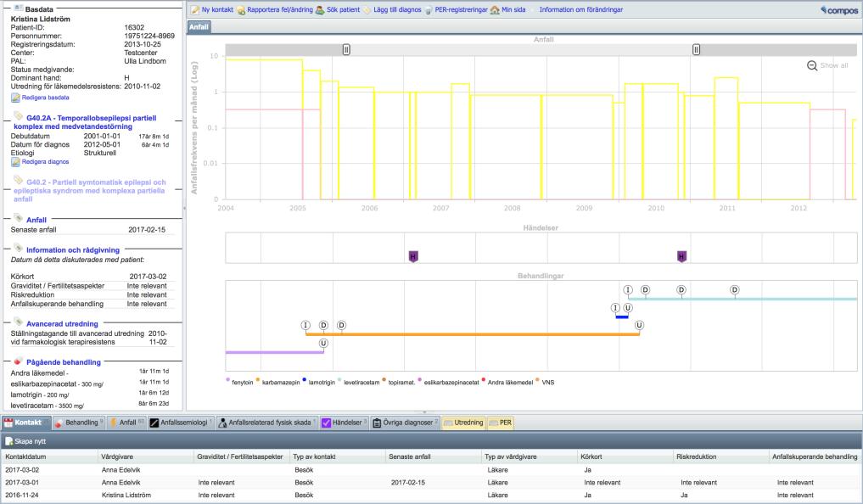This screenshot has height=504, width=863.
Task: Click the Anfallsrelaterad fysisk skada tab icon
Action: 222,423
